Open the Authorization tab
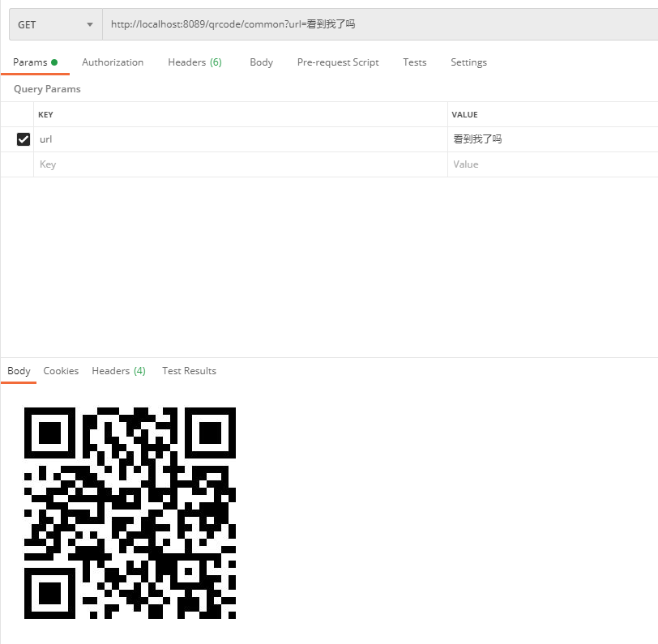This screenshot has height=644, width=658. tap(113, 62)
